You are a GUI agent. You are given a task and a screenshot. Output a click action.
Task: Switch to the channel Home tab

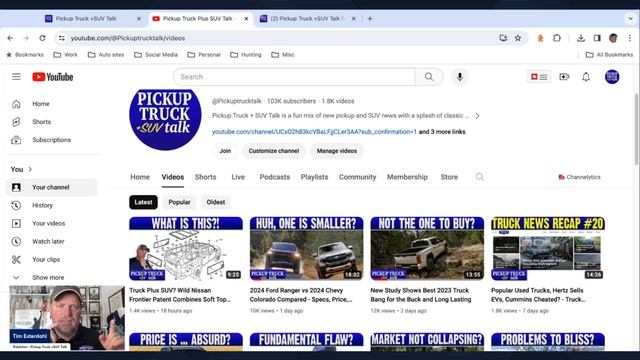coord(140,177)
